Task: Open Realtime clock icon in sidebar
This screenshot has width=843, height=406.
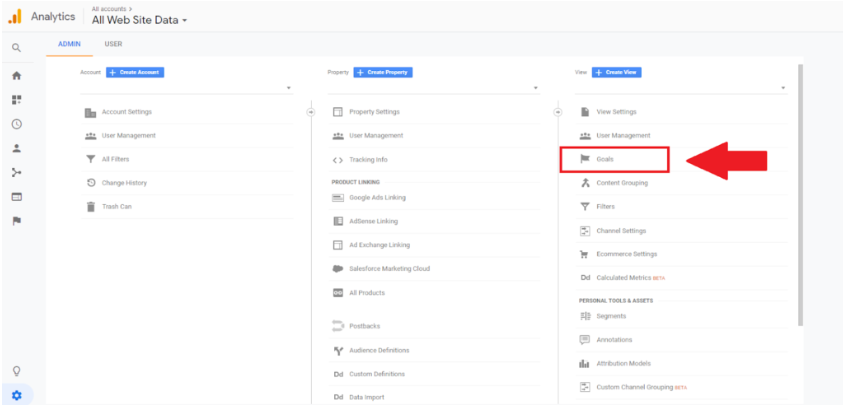Action: coord(16,124)
